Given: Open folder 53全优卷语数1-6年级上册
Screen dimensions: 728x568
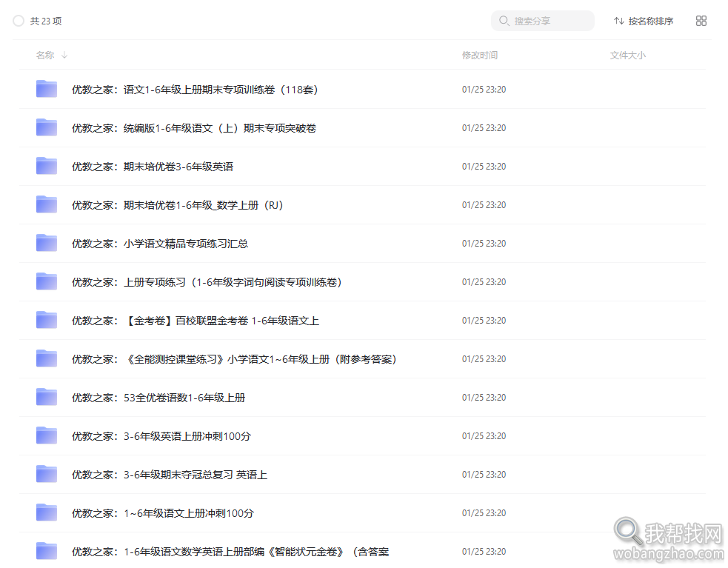Looking at the screenshot, I should tap(158, 398).
